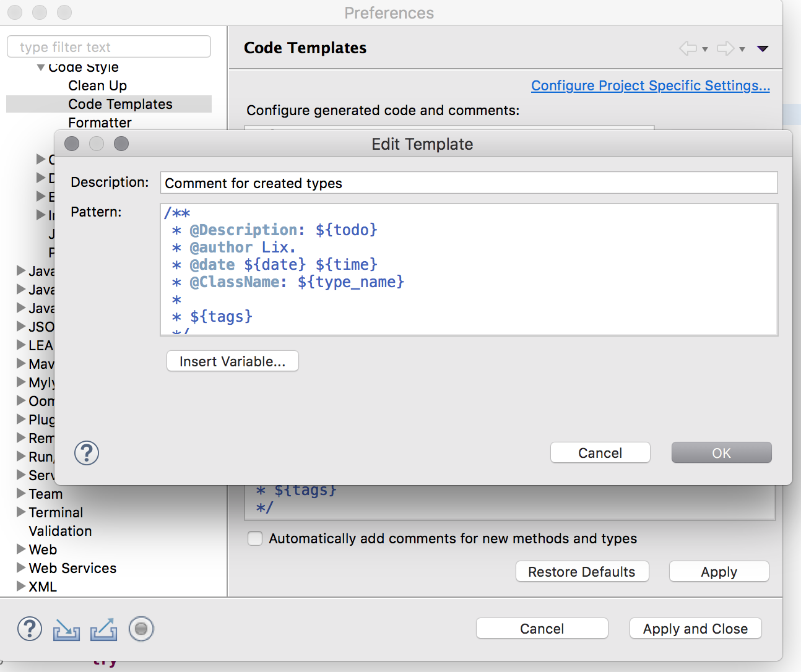
Task: Click Insert Variable button
Action: pyautogui.click(x=233, y=361)
